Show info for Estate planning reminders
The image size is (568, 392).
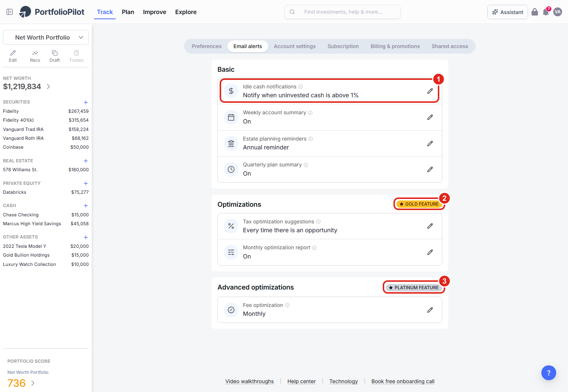tap(311, 139)
